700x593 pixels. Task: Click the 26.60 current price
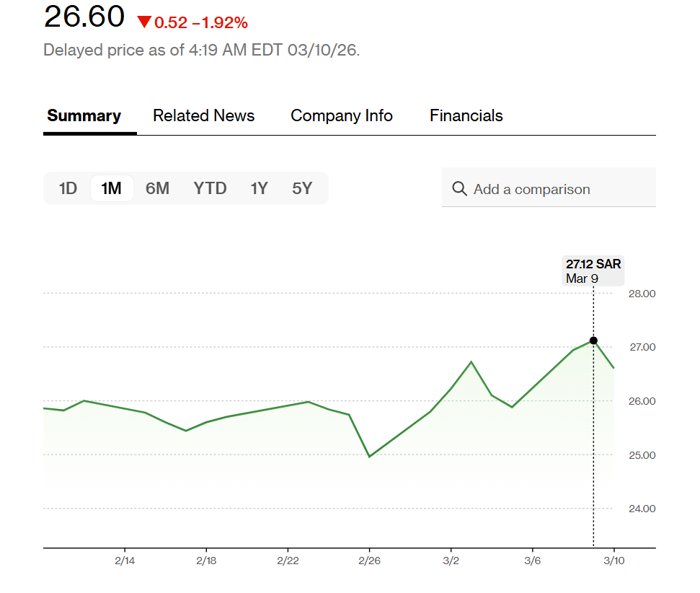point(84,17)
